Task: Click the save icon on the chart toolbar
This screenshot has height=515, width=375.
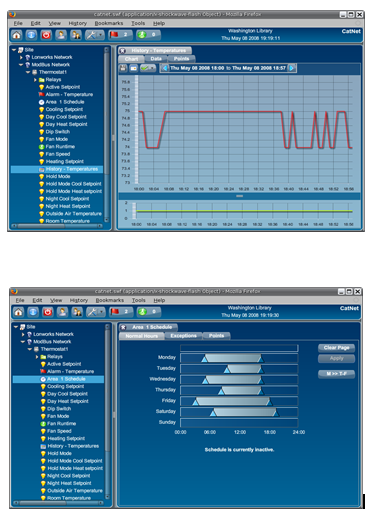Action: point(123,68)
